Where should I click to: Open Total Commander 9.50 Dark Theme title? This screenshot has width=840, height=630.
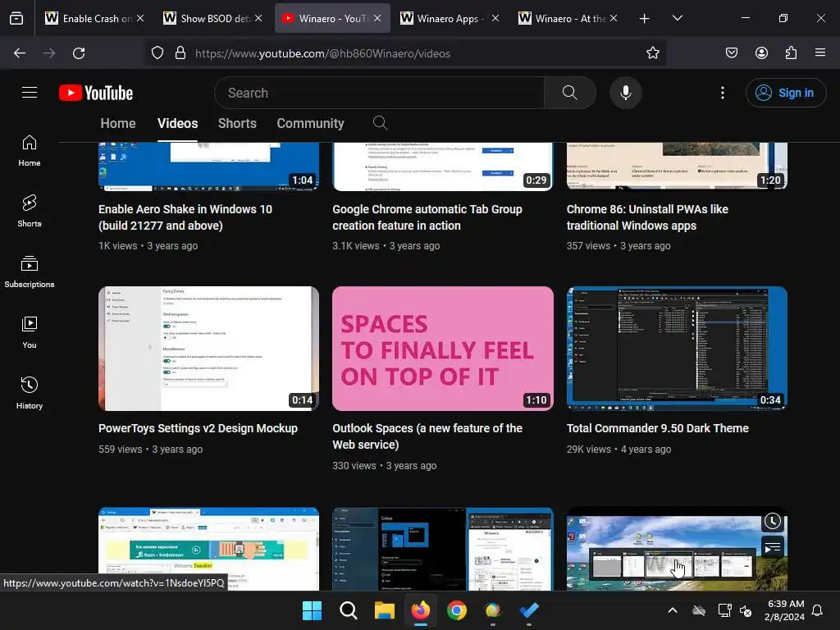point(657,428)
